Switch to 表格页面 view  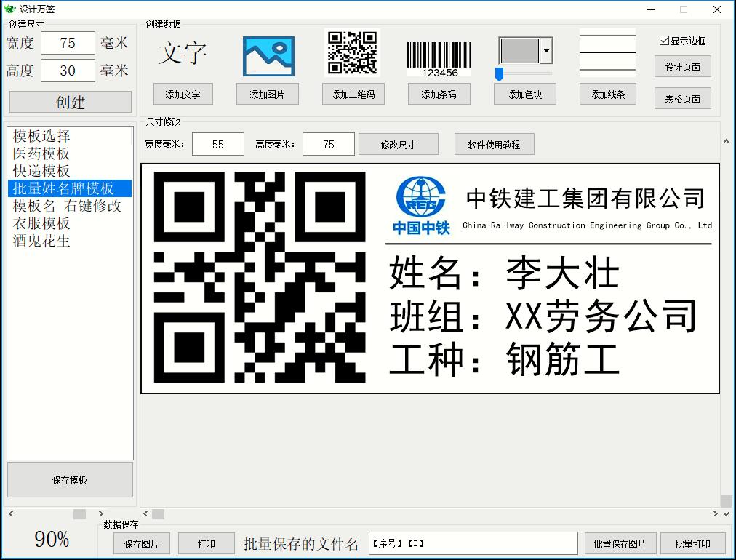(682, 99)
